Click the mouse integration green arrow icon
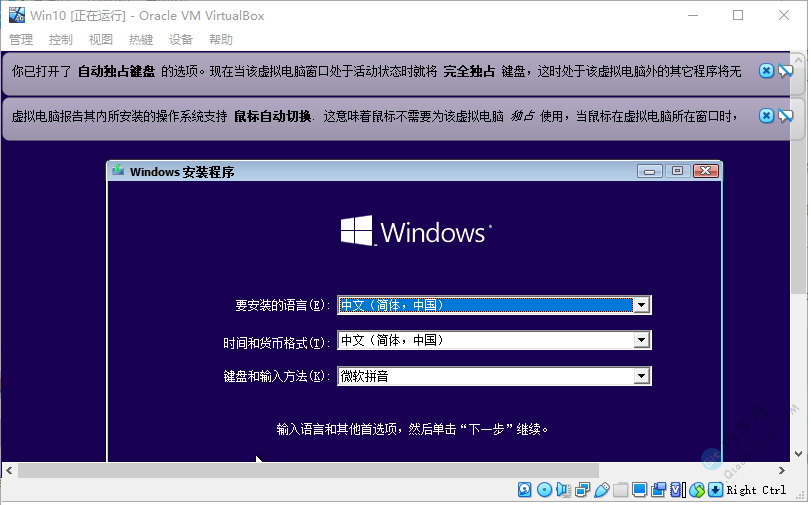The image size is (811, 505). tap(697, 489)
